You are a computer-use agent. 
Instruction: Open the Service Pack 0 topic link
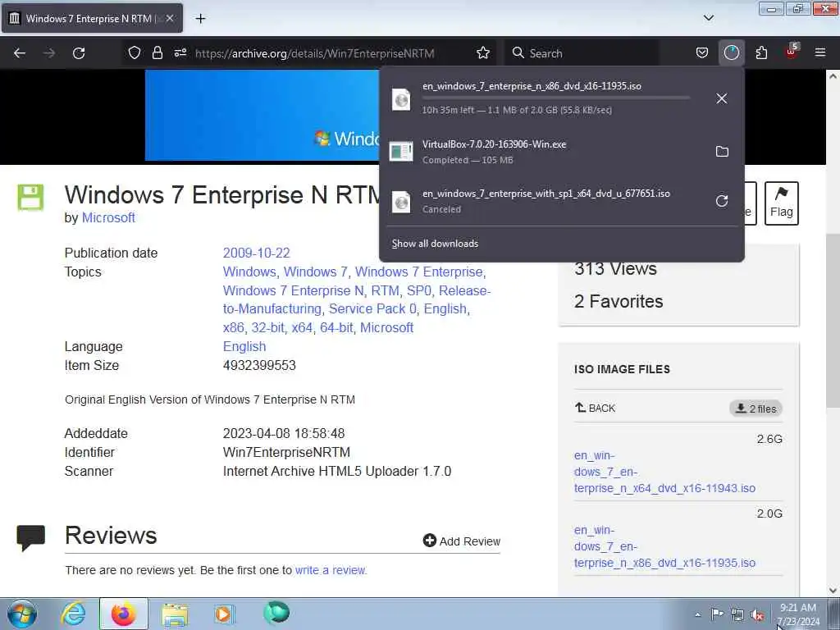372,309
